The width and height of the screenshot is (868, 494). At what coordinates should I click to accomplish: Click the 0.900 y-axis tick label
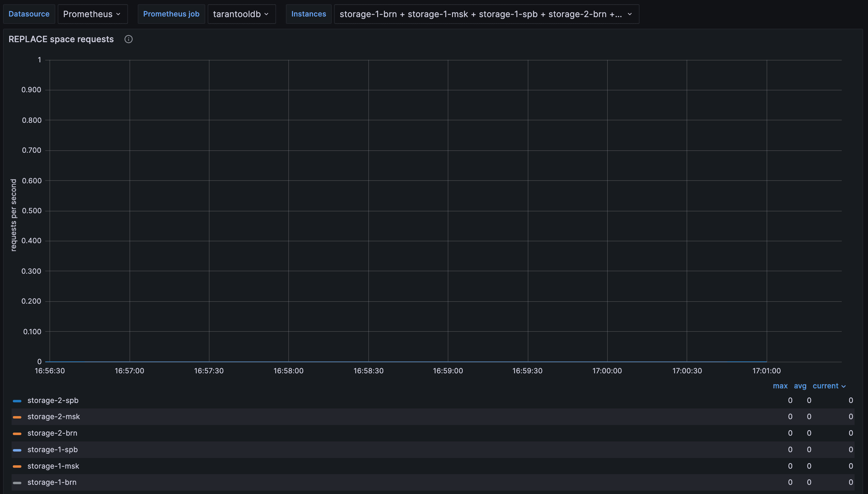click(31, 90)
